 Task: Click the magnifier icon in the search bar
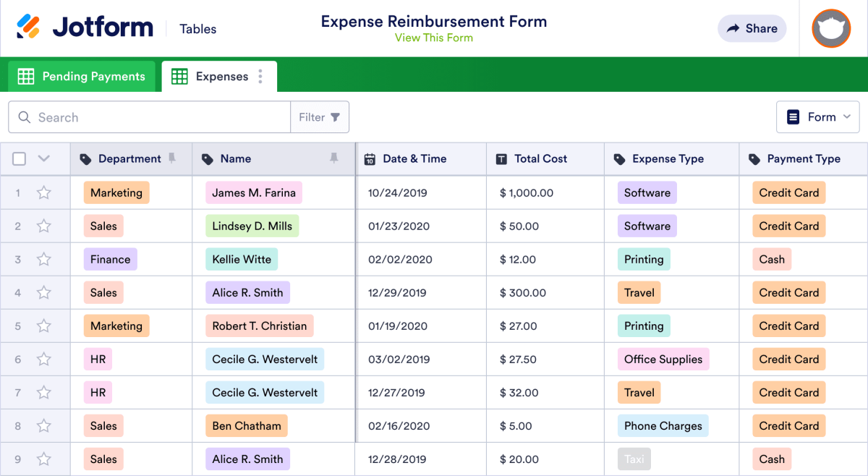point(24,116)
